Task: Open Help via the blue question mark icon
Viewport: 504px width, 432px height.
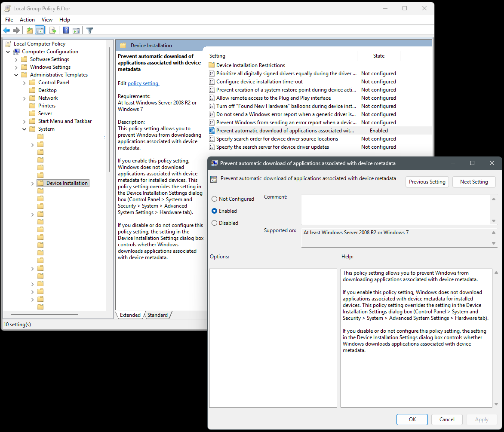Action: pos(66,31)
